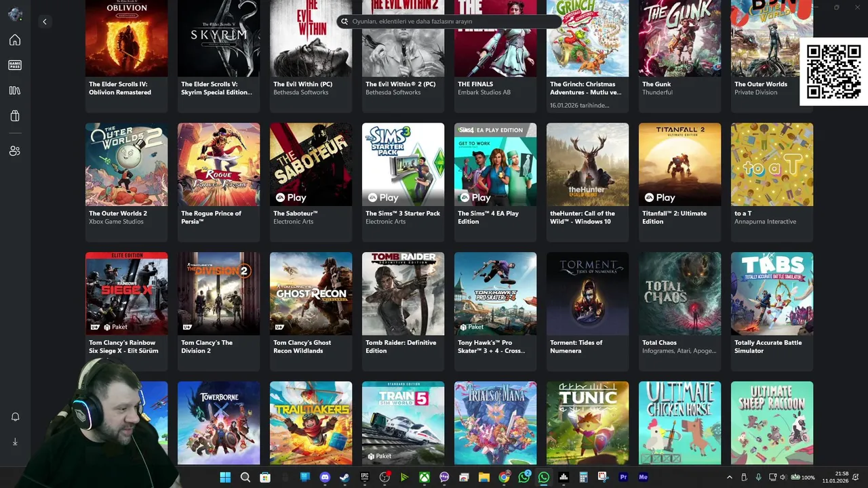Open the Friends and social sidebar icon
The image size is (868, 488).
coord(15,151)
